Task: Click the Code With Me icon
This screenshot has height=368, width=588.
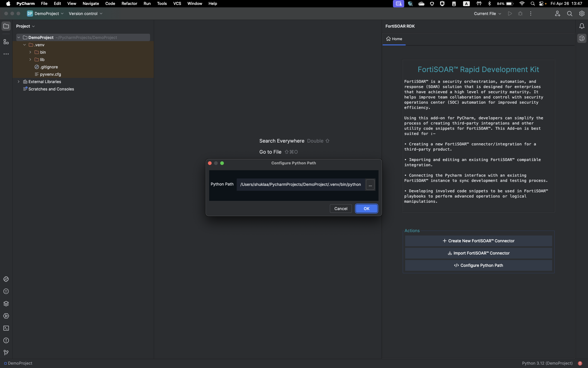Action: tap(557, 13)
